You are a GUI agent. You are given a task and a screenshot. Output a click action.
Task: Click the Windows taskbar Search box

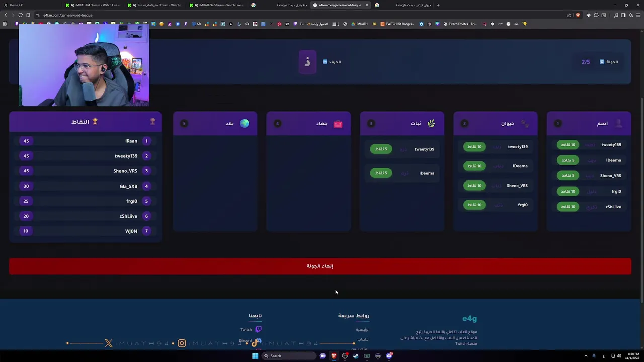coord(289,356)
